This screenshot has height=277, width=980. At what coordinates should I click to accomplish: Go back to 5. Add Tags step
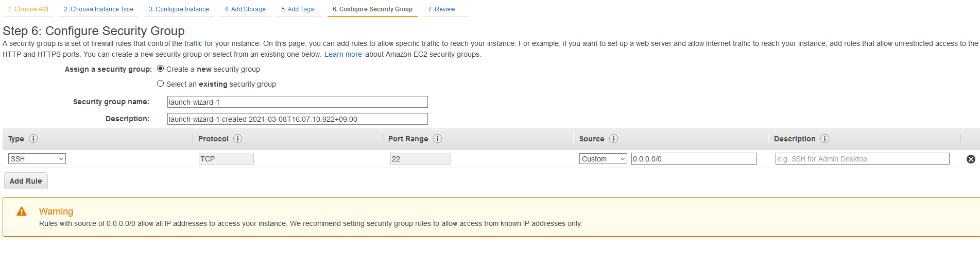pos(298,9)
